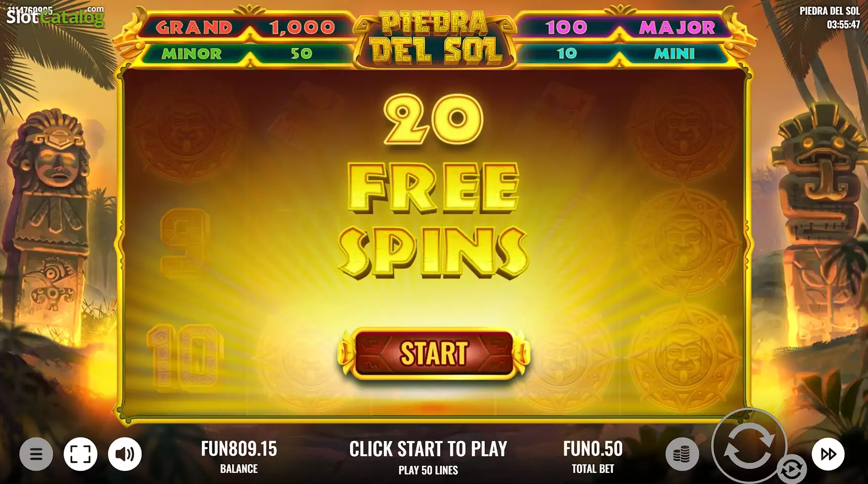Viewport: 868px width, 484px height.
Task: Click the 20 Free Spins text
Action: (x=434, y=187)
